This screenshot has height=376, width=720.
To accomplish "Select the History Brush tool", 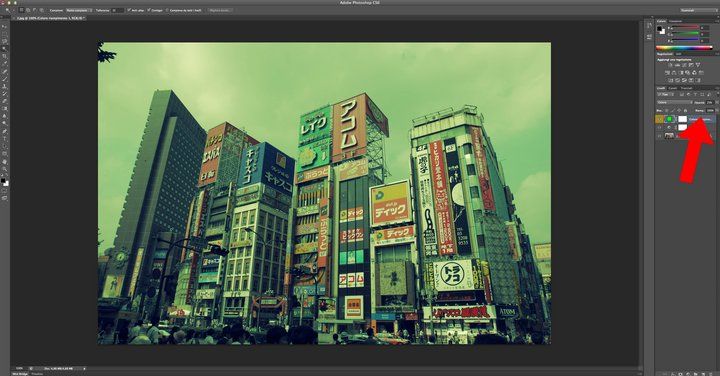I will coord(6,93).
